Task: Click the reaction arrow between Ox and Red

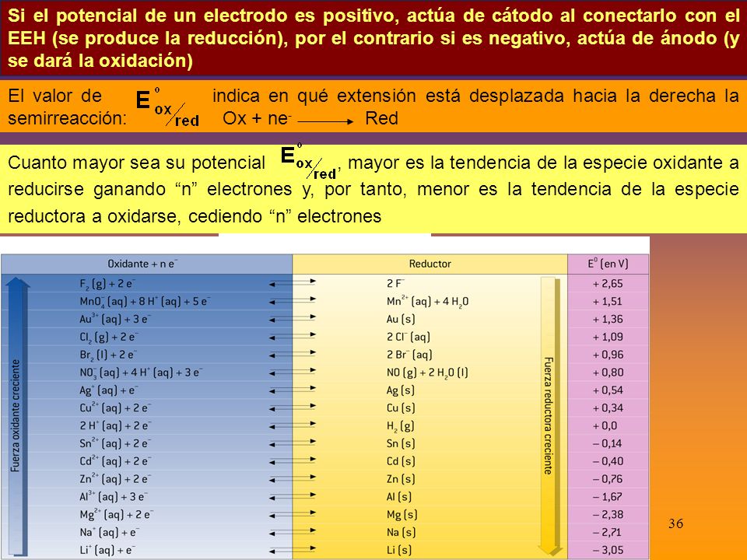Action: point(325,122)
